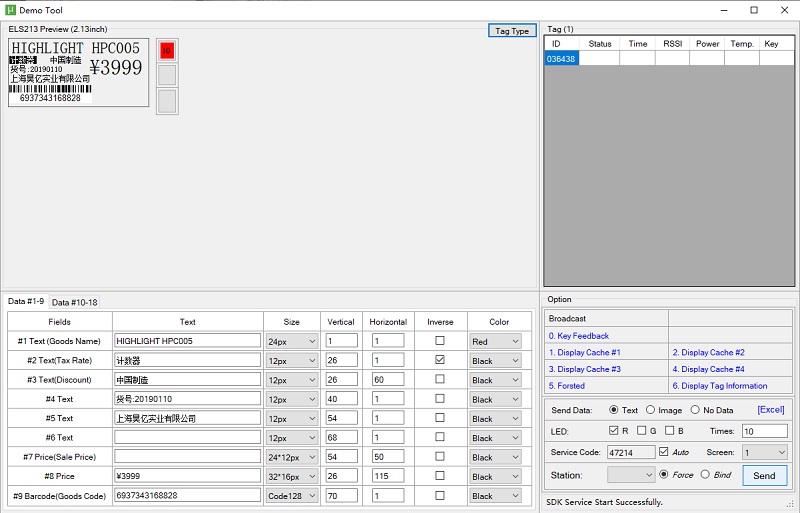Viewport: 800px width, 513px height.
Task: Open the Tag Type button
Action: coord(512,31)
